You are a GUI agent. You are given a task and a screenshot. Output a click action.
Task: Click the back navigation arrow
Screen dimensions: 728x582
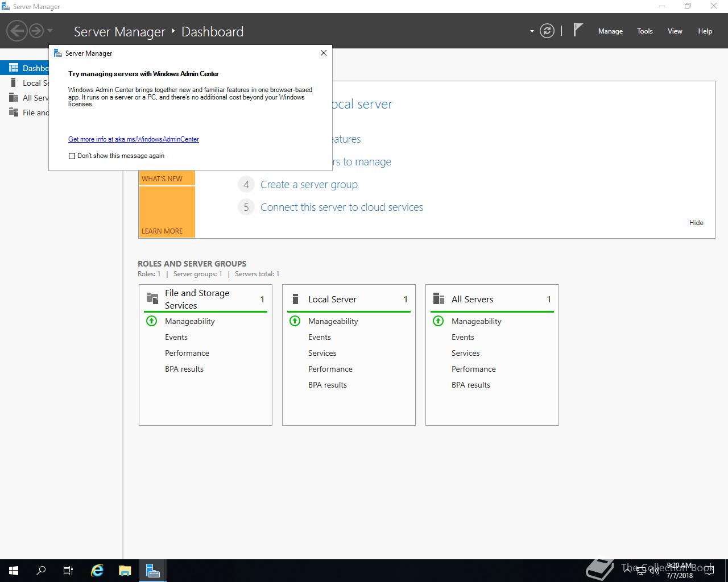pyautogui.click(x=17, y=31)
